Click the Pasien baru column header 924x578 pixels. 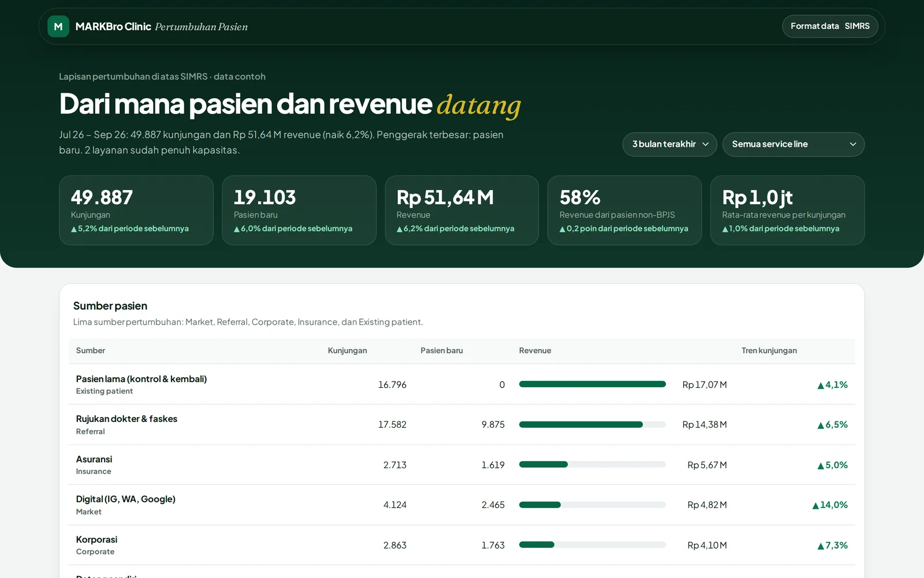442,351
